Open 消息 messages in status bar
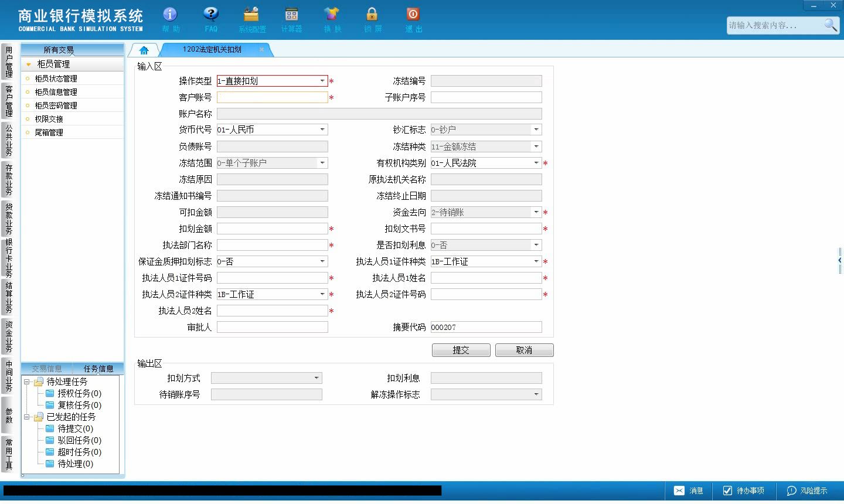 coord(688,491)
